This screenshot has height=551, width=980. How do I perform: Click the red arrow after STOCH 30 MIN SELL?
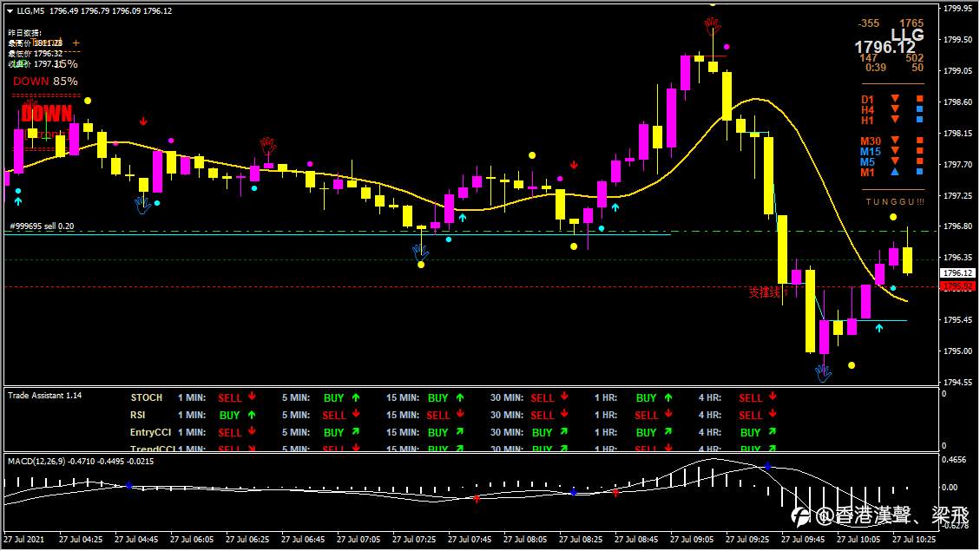[x=564, y=397]
